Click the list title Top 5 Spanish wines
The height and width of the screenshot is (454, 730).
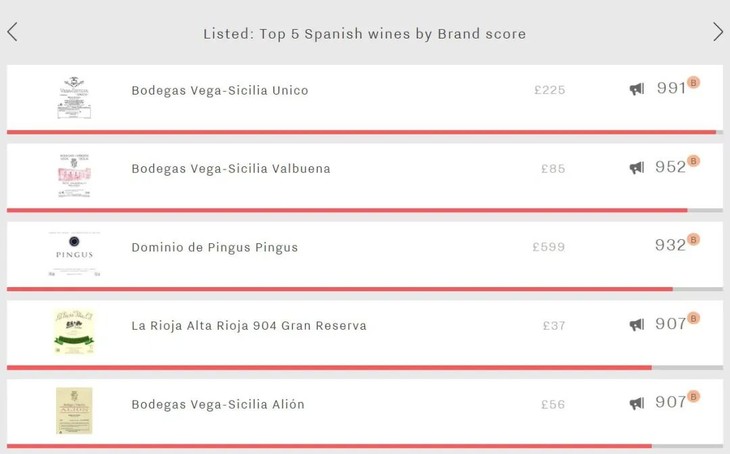(364, 34)
